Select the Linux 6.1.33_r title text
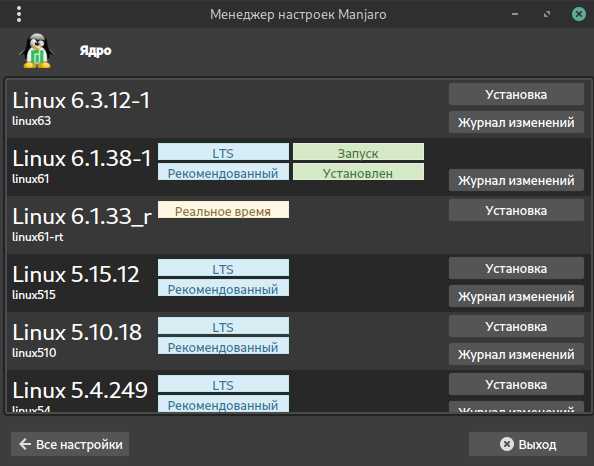Viewport: 594px width, 466px height. 82,216
